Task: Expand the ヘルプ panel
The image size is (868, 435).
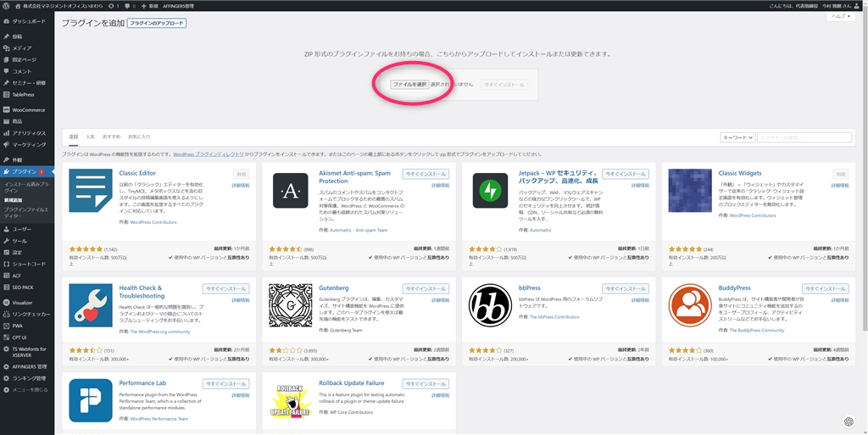Action: tap(841, 17)
